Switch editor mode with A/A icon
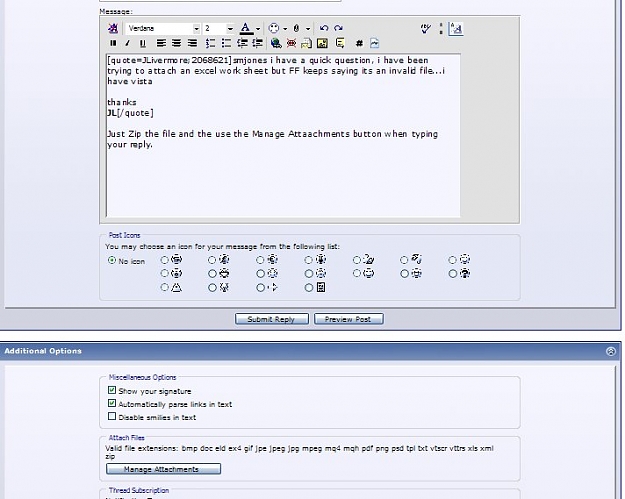The height and width of the screenshot is (499, 625). (x=456, y=29)
